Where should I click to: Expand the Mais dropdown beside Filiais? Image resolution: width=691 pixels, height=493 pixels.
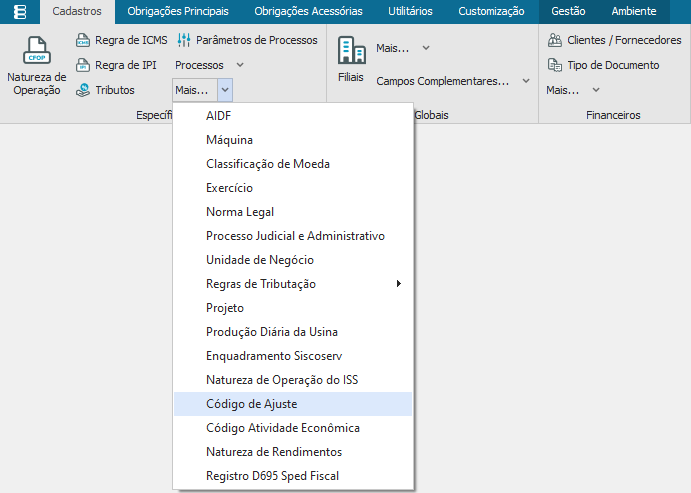pos(403,48)
